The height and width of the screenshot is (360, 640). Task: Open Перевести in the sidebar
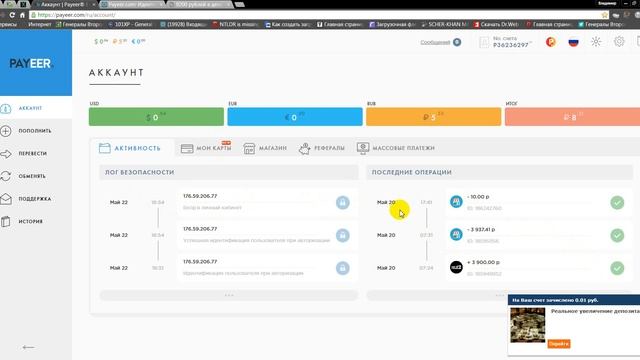pos(33,153)
